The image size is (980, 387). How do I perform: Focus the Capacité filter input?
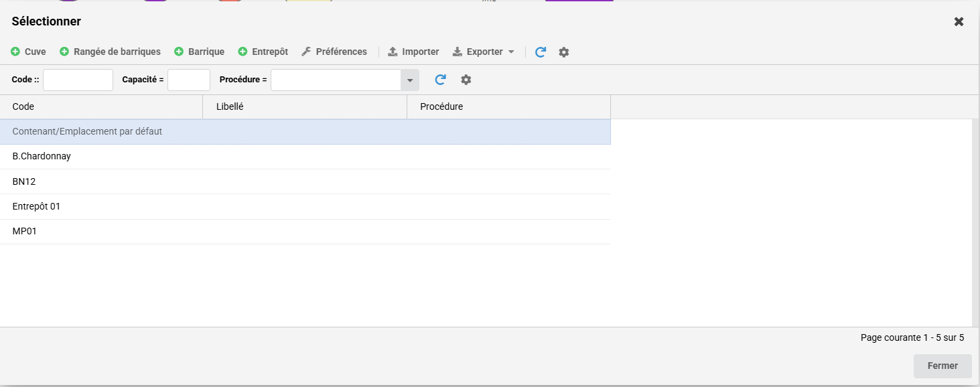(188, 80)
